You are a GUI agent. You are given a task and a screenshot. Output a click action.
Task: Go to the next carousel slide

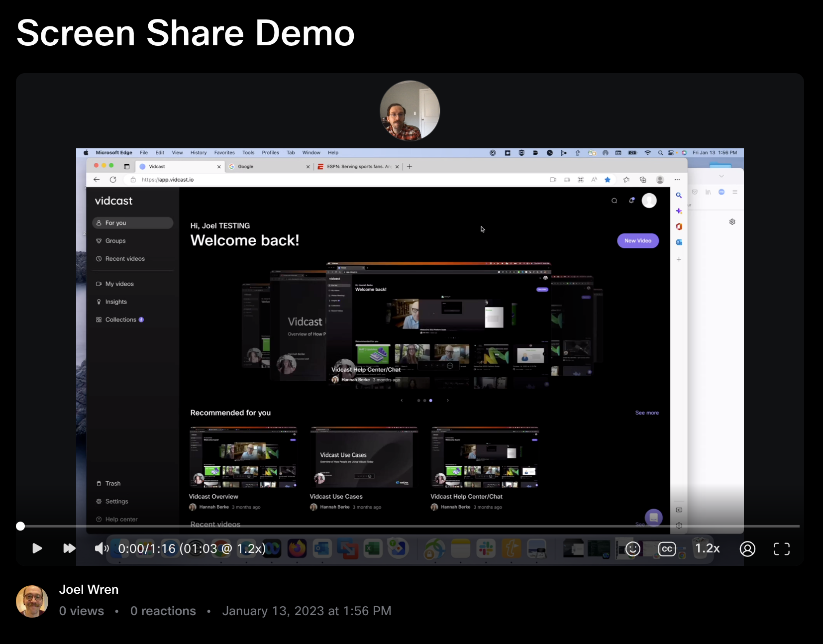pyautogui.click(x=448, y=400)
